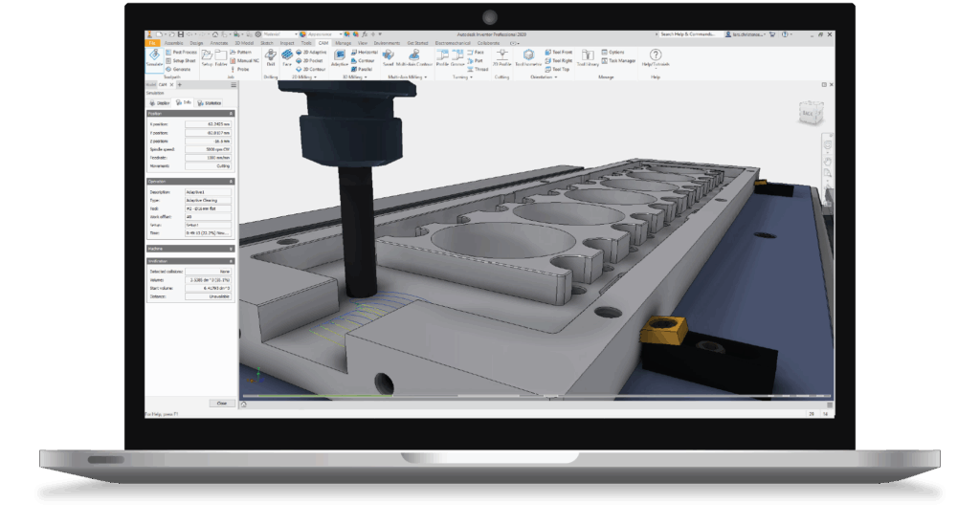Click the Post Process button
The height and width of the screenshot is (525, 980).
point(185,53)
